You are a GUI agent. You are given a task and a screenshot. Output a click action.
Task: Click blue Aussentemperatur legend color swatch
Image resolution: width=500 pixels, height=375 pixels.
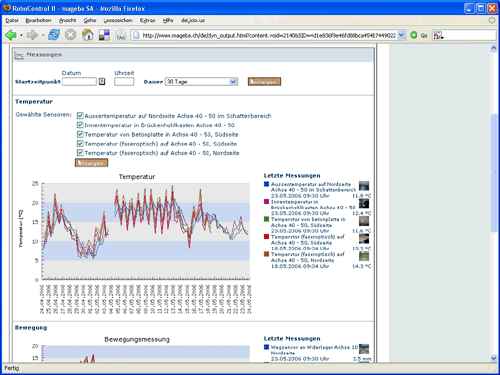(x=266, y=184)
